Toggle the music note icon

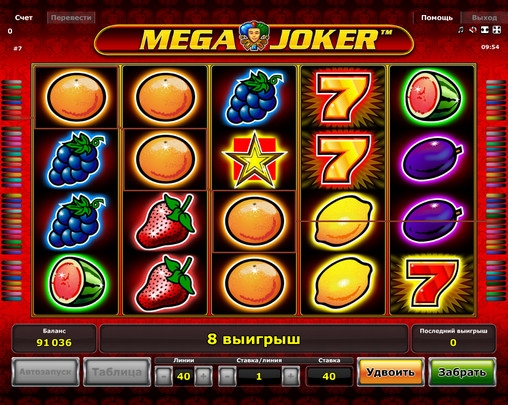pyautogui.click(x=461, y=30)
